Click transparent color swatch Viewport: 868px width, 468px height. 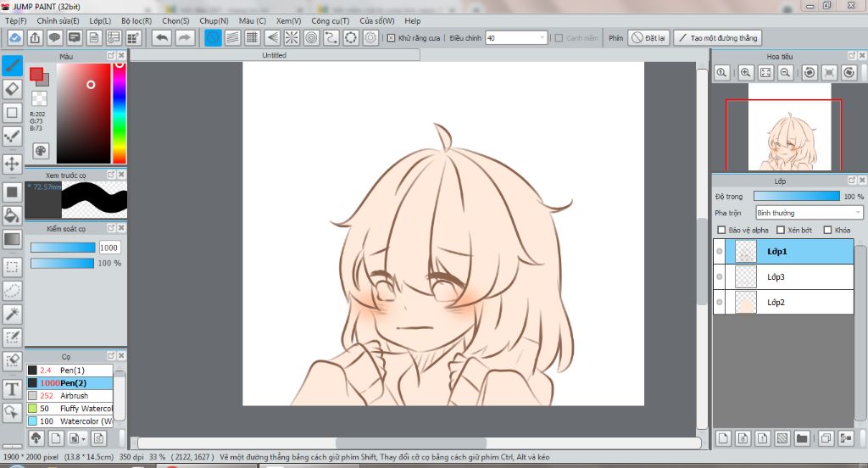(39, 98)
